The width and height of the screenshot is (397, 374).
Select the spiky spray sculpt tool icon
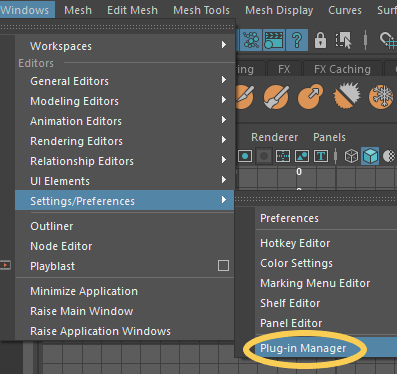tap(347, 96)
